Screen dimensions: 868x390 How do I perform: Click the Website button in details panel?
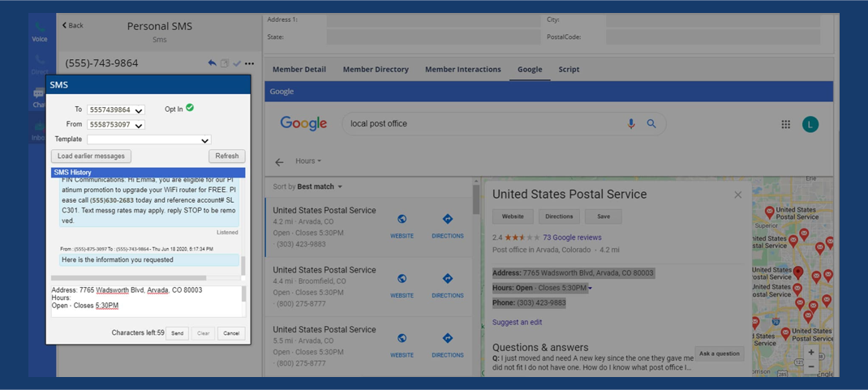click(513, 216)
